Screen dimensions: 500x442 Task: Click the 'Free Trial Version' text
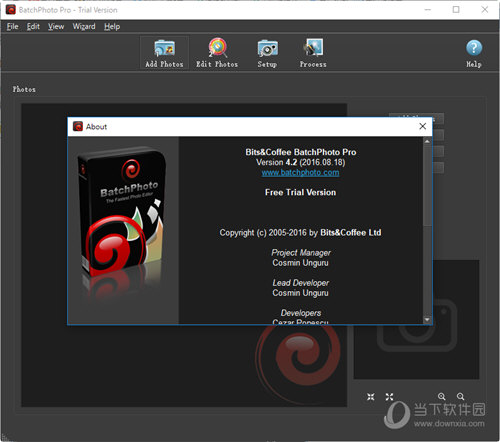pos(300,192)
